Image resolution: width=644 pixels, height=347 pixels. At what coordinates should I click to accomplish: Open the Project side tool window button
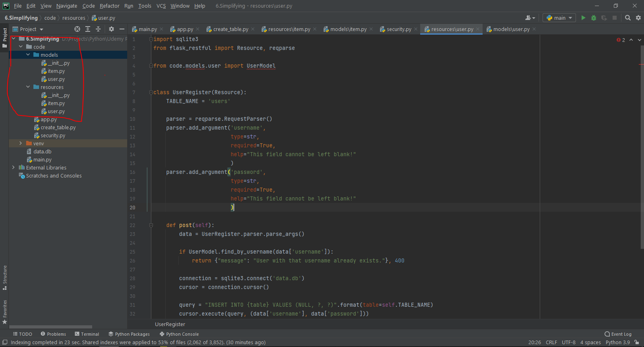coord(4,38)
